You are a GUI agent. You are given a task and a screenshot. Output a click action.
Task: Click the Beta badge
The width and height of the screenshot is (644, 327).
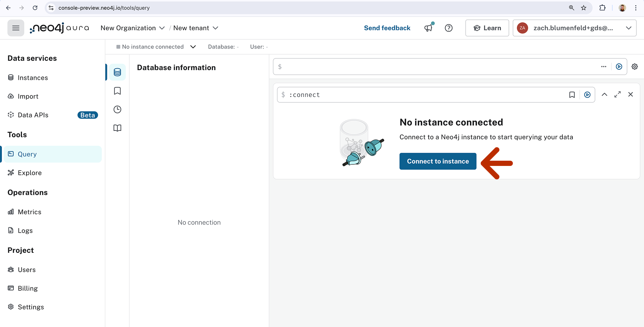[88, 115]
